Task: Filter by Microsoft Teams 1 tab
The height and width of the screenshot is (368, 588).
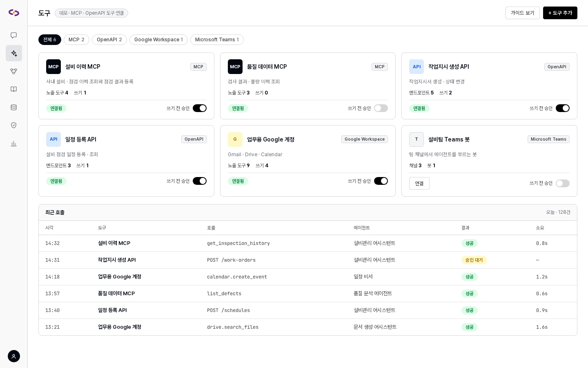Action: [217, 40]
